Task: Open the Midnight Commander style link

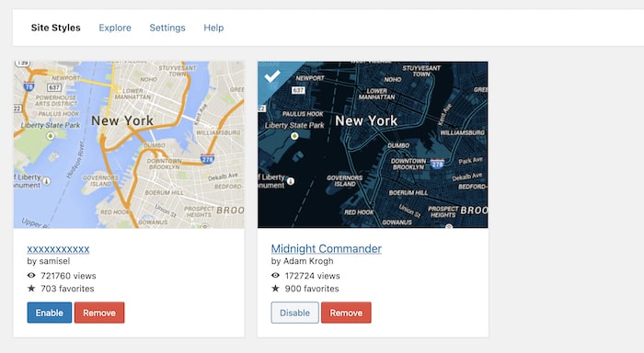Action: click(327, 249)
